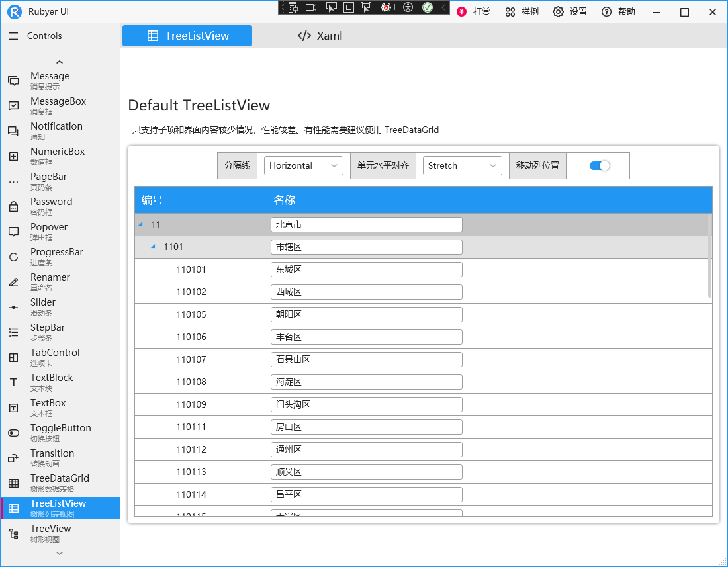Click the Password lock icon
This screenshot has height=567, width=728.
point(13,206)
